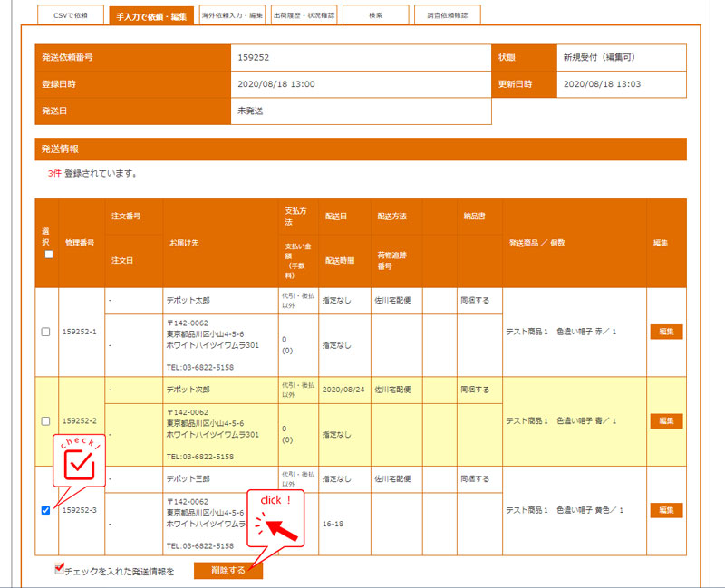
Task: Uncheck the checkbox for row 159252-3
Action: click(46, 510)
